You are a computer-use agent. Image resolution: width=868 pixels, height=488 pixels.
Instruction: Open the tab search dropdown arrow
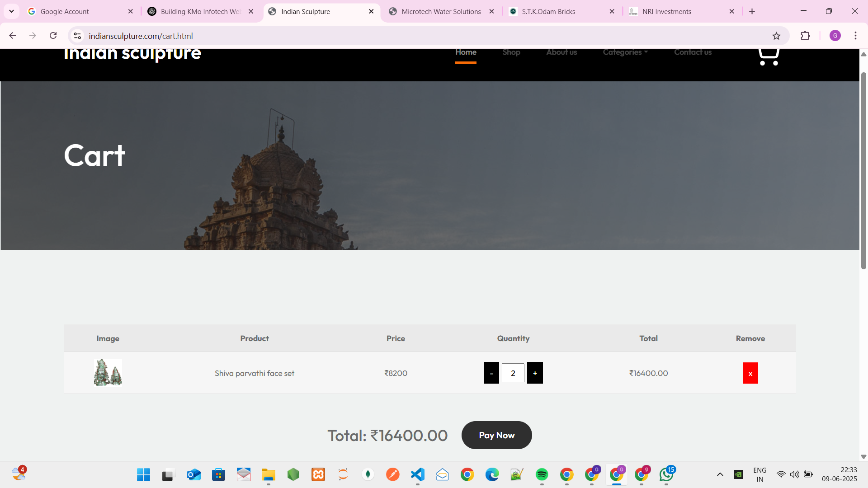click(x=12, y=11)
